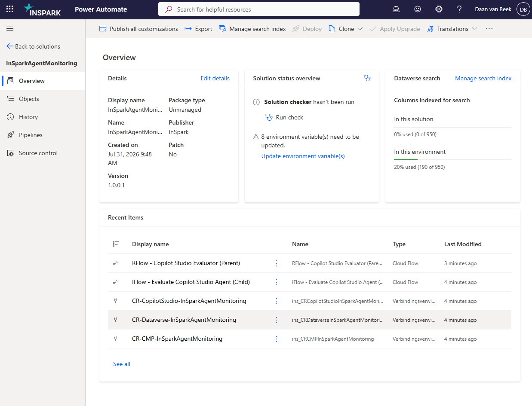Click the Name column header
The image size is (532, 406).
tap(300, 244)
